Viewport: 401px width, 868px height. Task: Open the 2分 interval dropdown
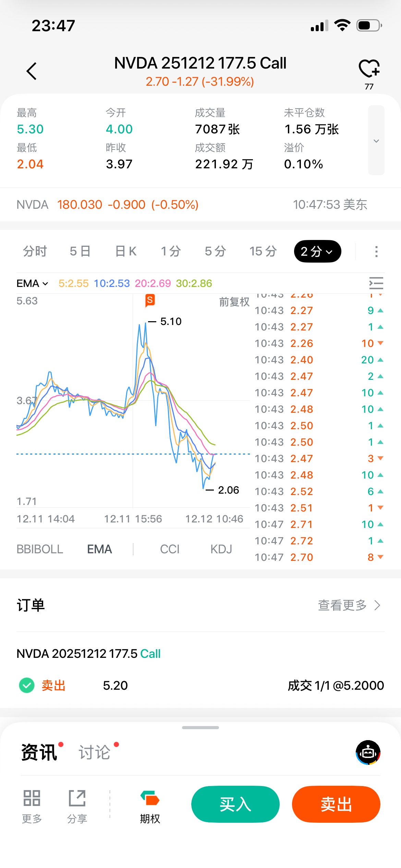pos(317,251)
